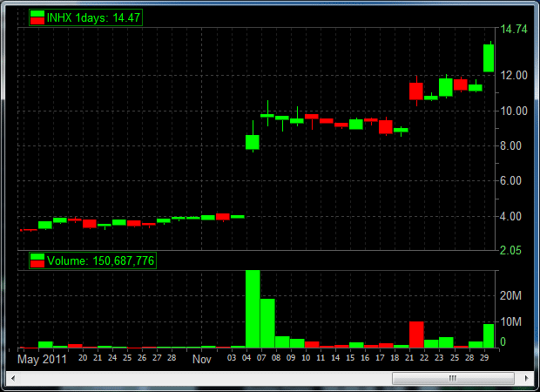
Task: Click the 29 date label on axis
Action: coord(484,358)
